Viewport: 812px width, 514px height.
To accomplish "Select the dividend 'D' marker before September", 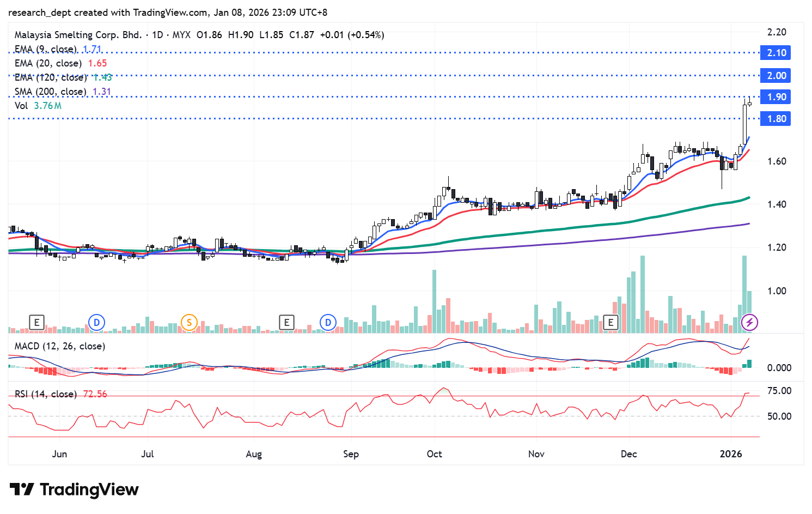I will pos(328,322).
